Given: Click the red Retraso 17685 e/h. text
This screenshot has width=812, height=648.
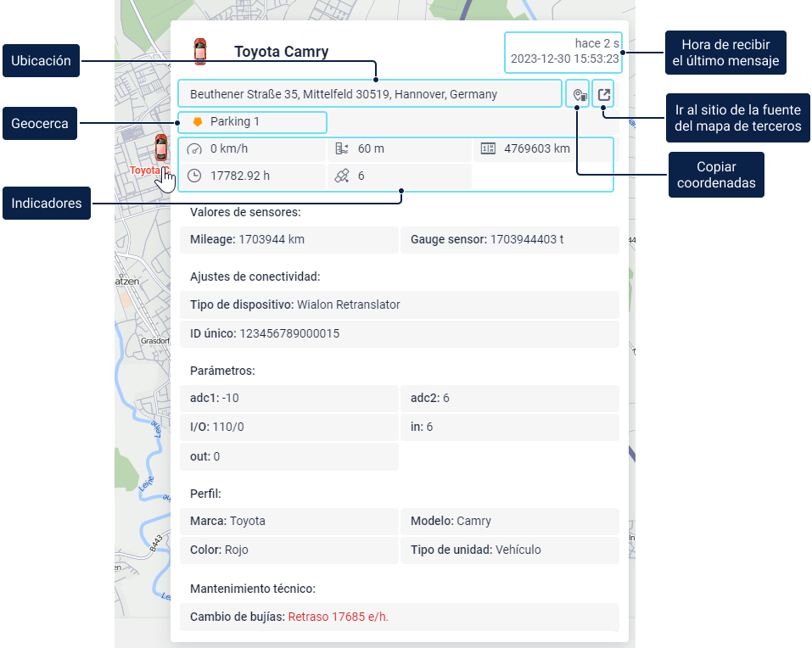Looking at the screenshot, I should pyautogui.click(x=339, y=617).
